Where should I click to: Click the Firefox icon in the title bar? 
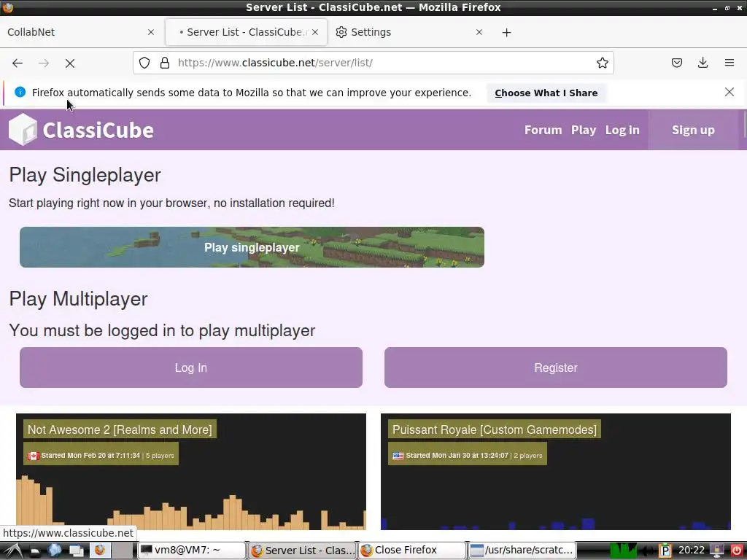[x=8, y=7]
